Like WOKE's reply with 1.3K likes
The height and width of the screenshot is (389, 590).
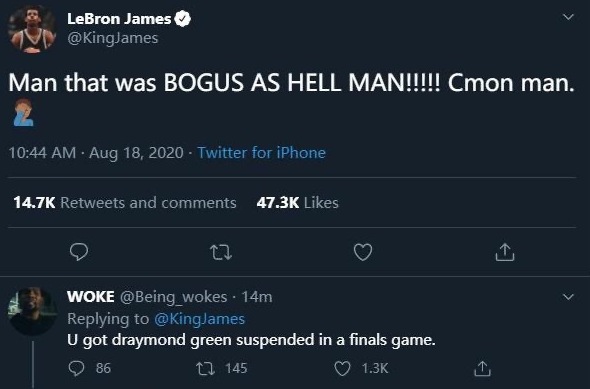pyautogui.click(x=342, y=368)
